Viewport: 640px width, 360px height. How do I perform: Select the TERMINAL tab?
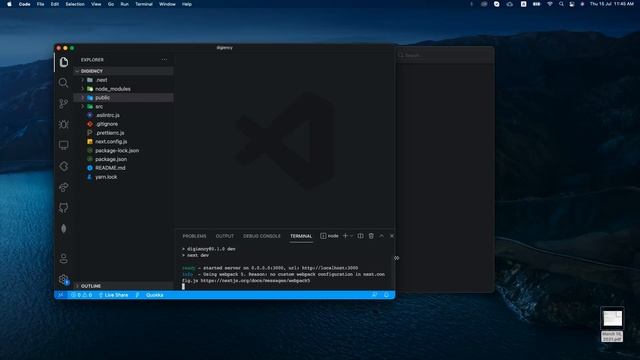[301, 236]
